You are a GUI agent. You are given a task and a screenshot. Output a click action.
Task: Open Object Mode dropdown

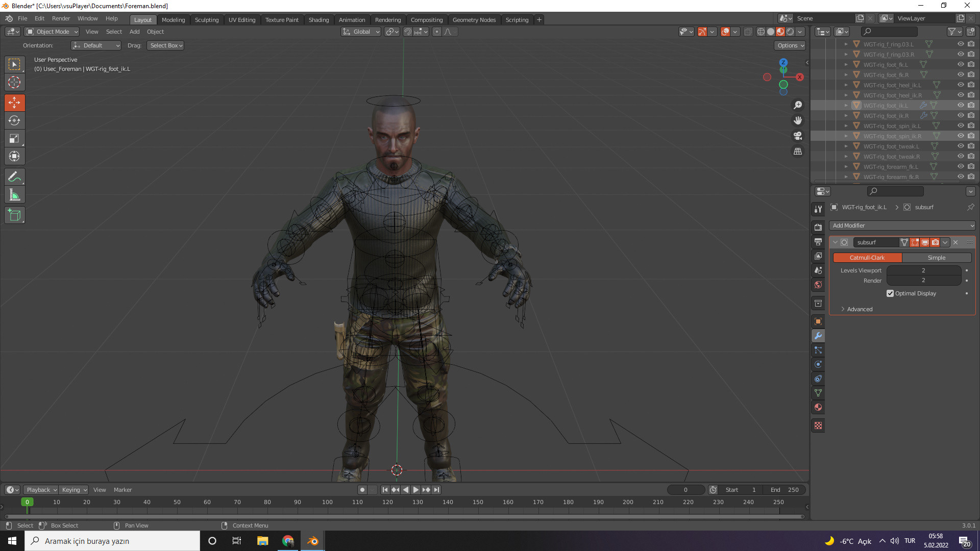pyautogui.click(x=52, y=32)
